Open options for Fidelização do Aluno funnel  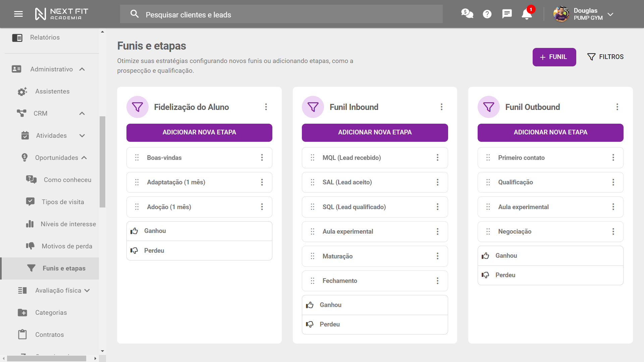point(266,107)
